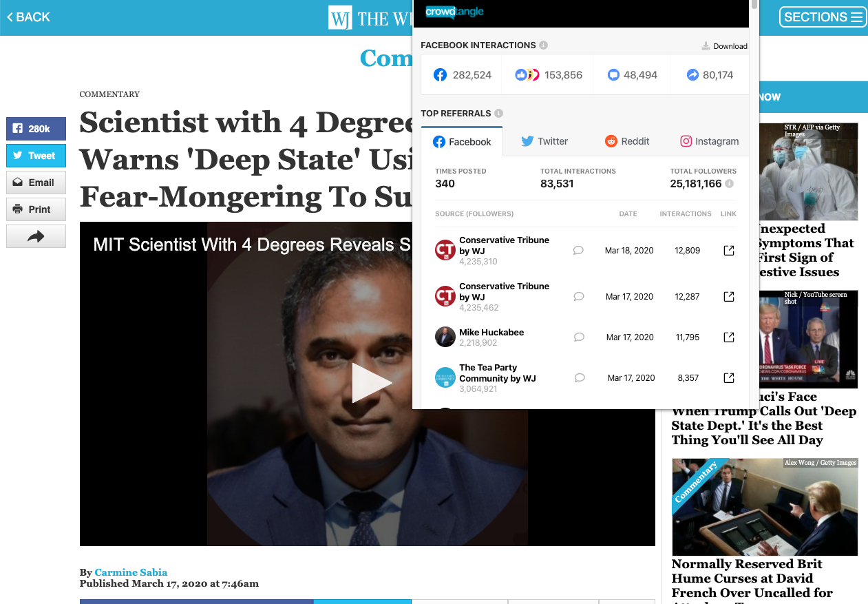868x604 pixels.
Task: Click the share arrow icon below Print
Action: (36, 236)
